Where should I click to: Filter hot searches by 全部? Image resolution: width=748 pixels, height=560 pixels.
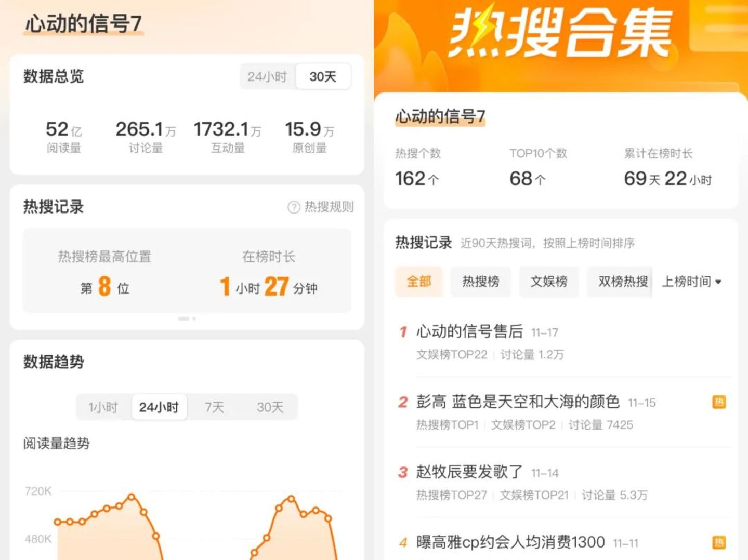click(418, 282)
